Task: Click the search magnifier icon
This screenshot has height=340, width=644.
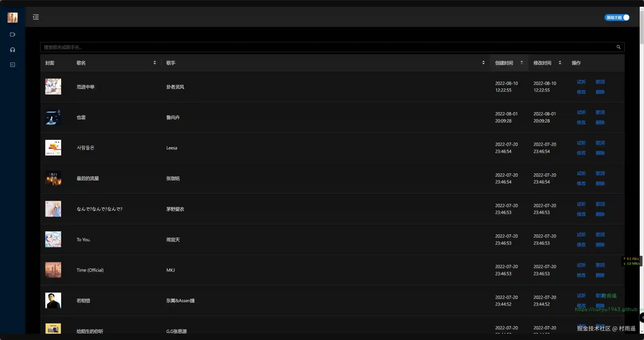Action: 618,47
